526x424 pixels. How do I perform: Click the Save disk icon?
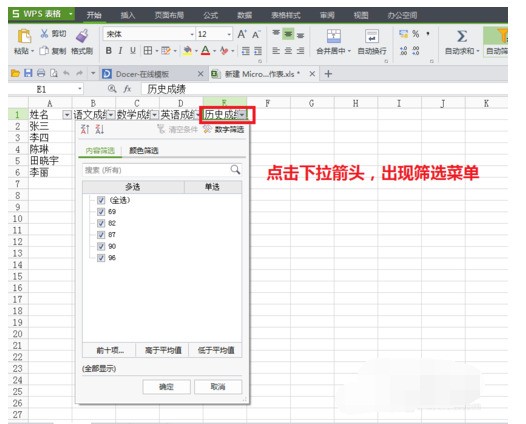(x=28, y=73)
